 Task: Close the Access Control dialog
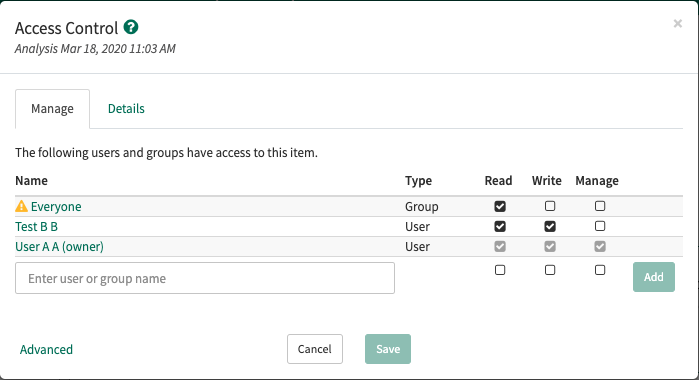coord(678,23)
